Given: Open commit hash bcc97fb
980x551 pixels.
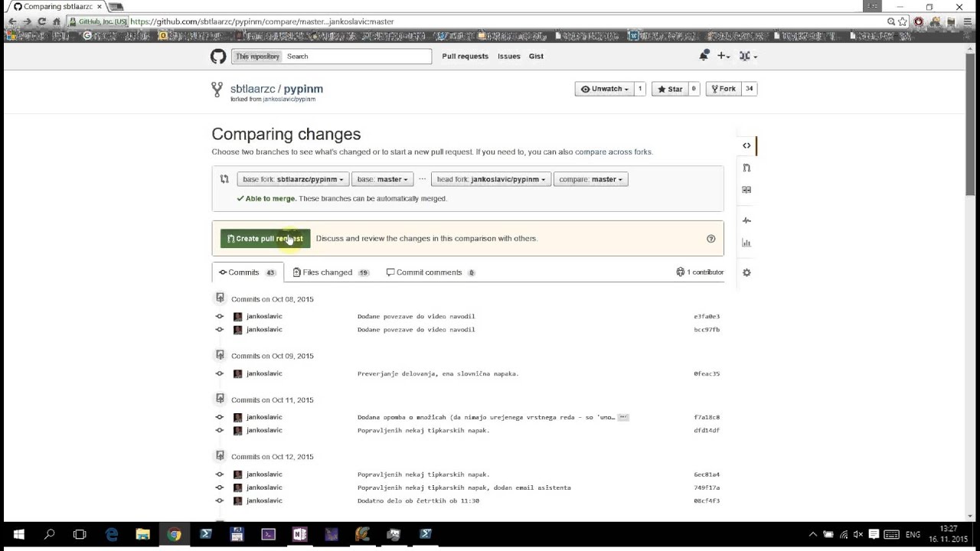Looking at the screenshot, I should (707, 330).
